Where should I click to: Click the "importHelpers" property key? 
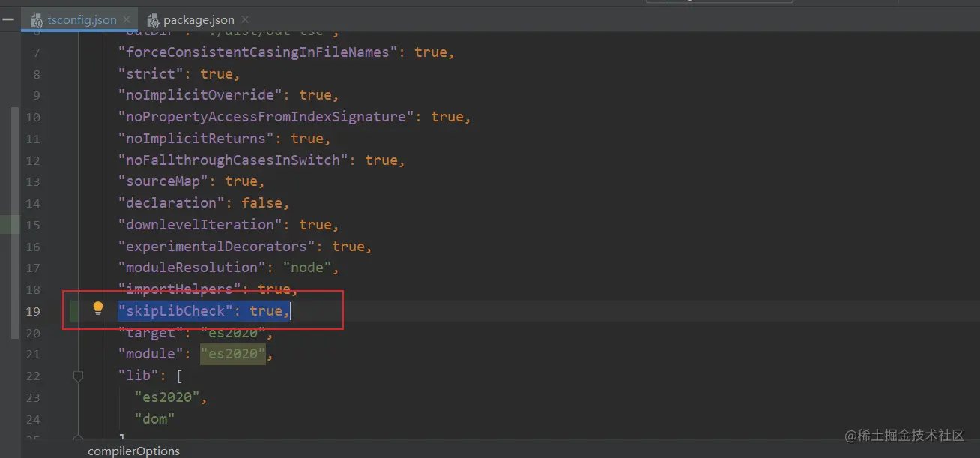tap(179, 289)
